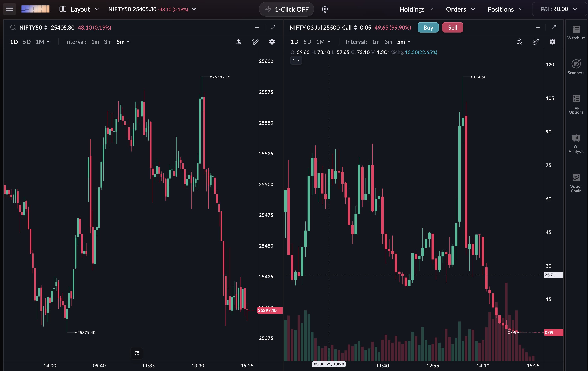Toggle the 1-Click OFF switch
The width and height of the screenshot is (588, 371).
(286, 9)
